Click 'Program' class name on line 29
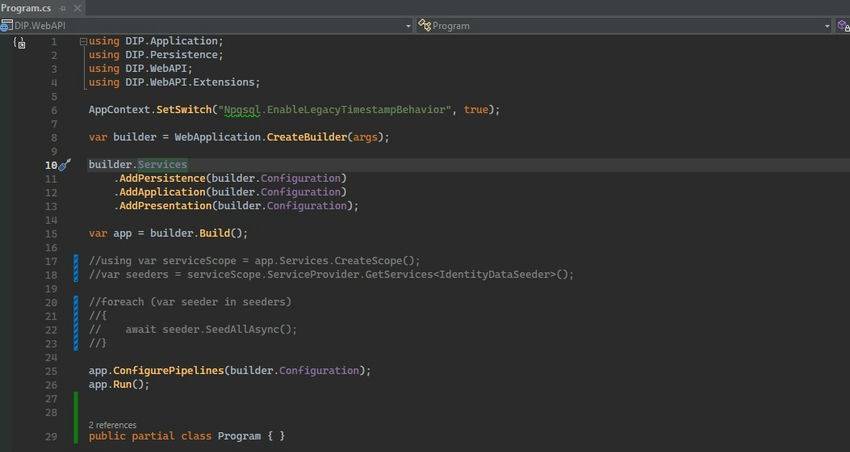 point(239,436)
